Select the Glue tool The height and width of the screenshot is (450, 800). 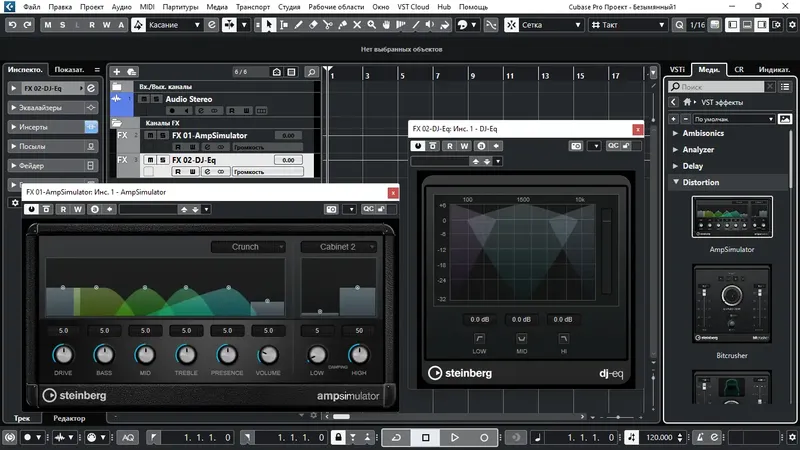click(x=342, y=24)
